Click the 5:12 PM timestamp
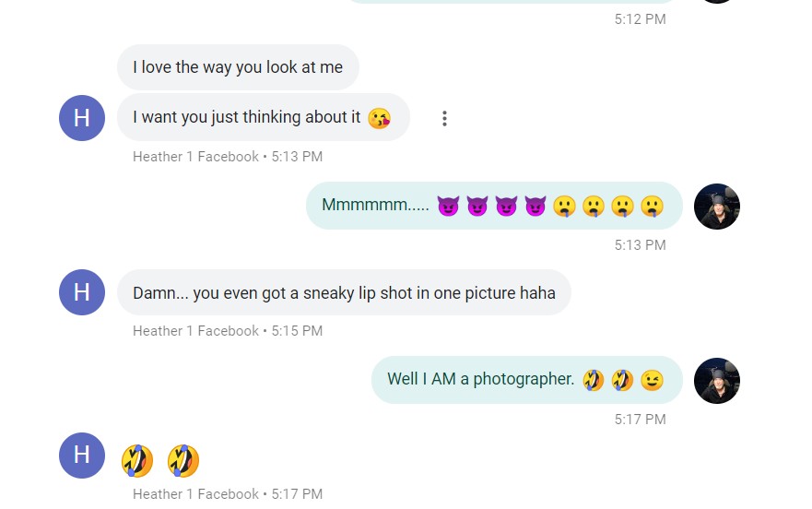The image size is (812, 509). click(x=640, y=19)
